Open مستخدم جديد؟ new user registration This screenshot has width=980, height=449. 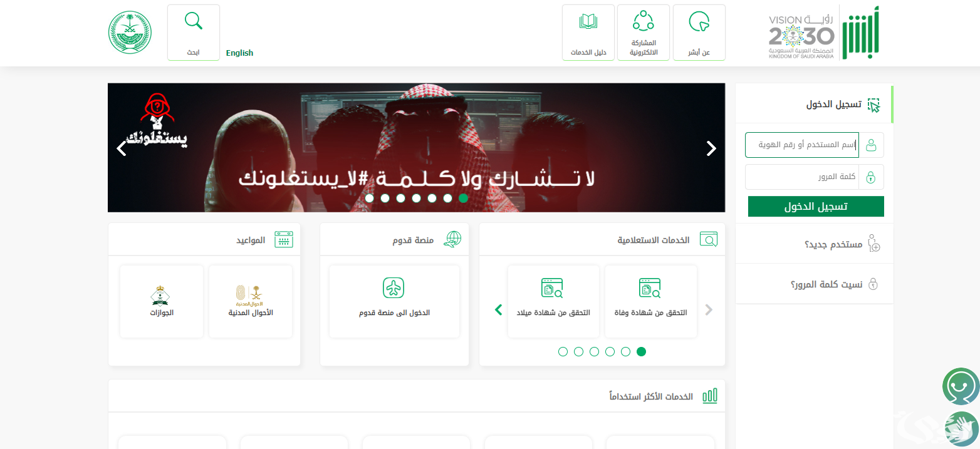[833, 244]
